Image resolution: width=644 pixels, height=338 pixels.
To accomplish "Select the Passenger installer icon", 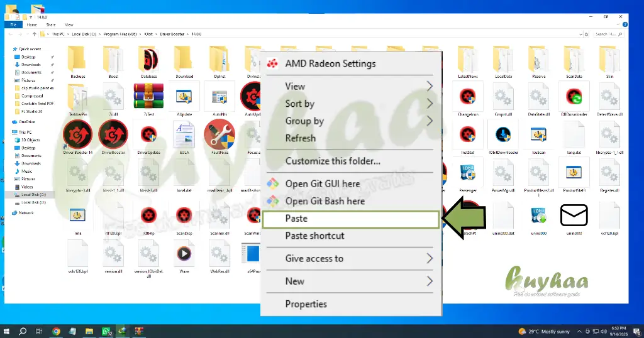I will tap(467, 173).
